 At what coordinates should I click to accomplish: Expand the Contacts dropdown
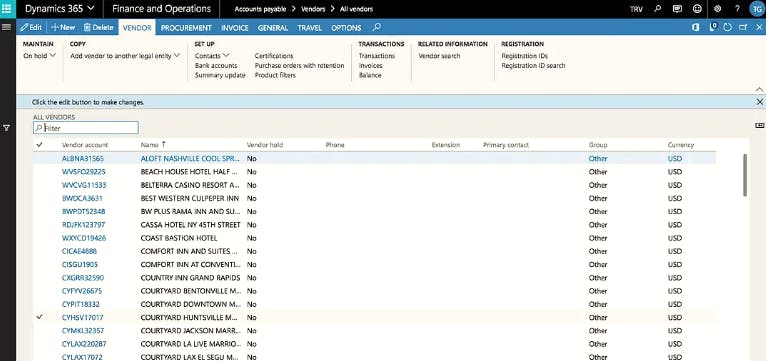pos(212,56)
